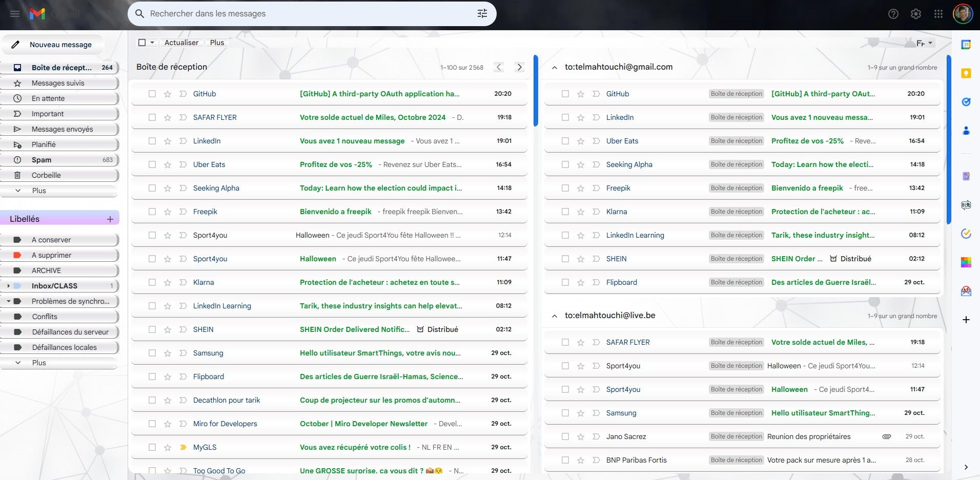980x480 pixels.
Task: Open the A conserver label
Action: [60, 240]
